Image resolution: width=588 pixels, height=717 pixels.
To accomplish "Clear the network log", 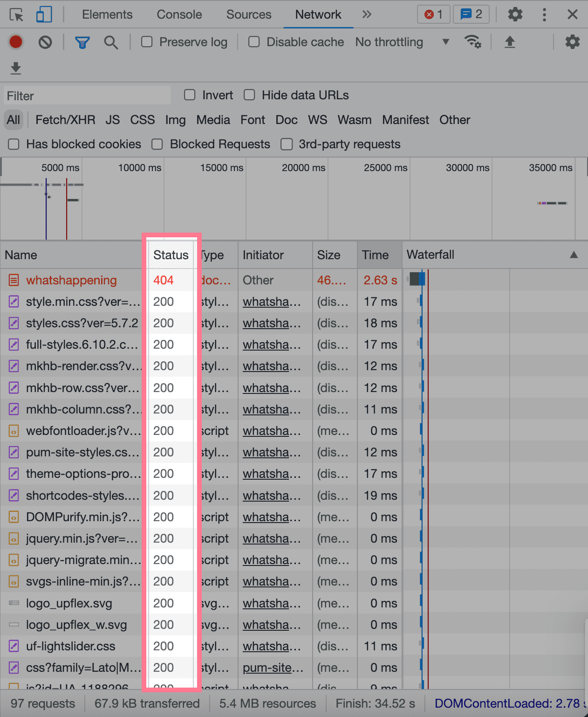I will click(45, 42).
